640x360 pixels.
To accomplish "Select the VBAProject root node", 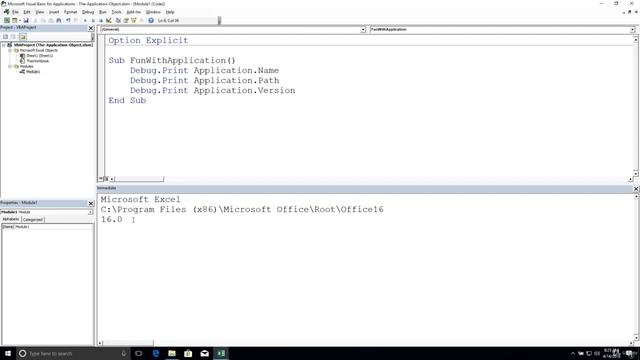I will [53, 45].
